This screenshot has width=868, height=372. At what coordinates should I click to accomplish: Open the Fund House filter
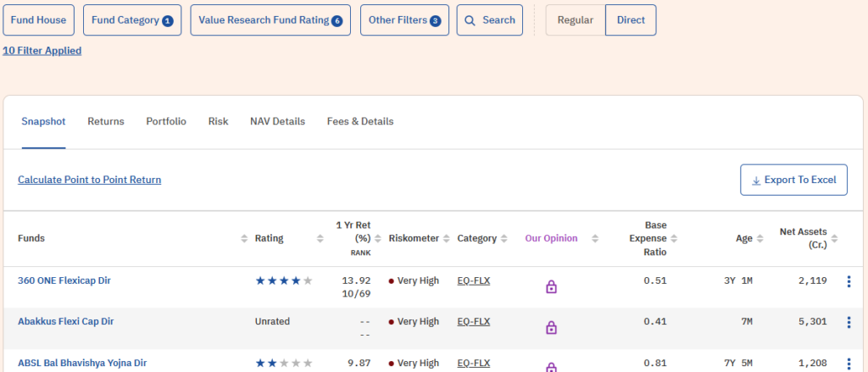coord(38,20)
